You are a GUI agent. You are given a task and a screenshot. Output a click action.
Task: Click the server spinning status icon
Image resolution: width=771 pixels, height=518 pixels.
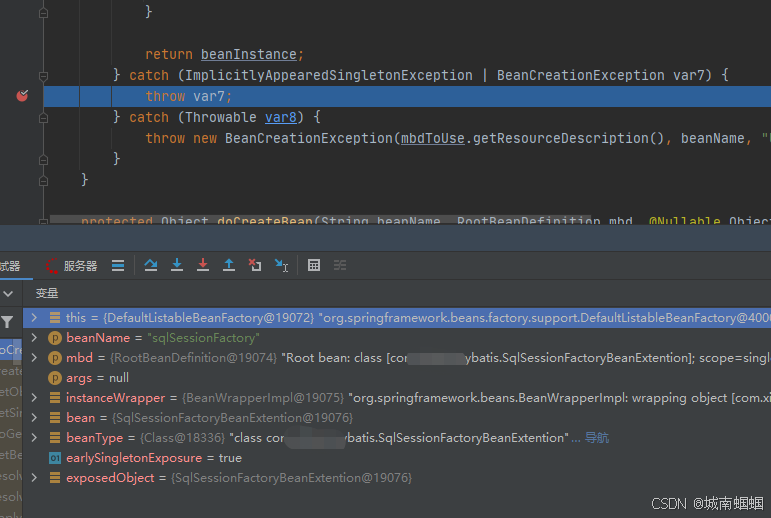tap(52, 266)
